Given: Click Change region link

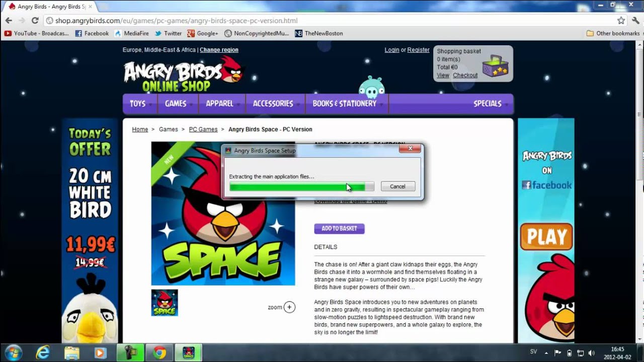Looking at the screenshot, I should [219, 50].
